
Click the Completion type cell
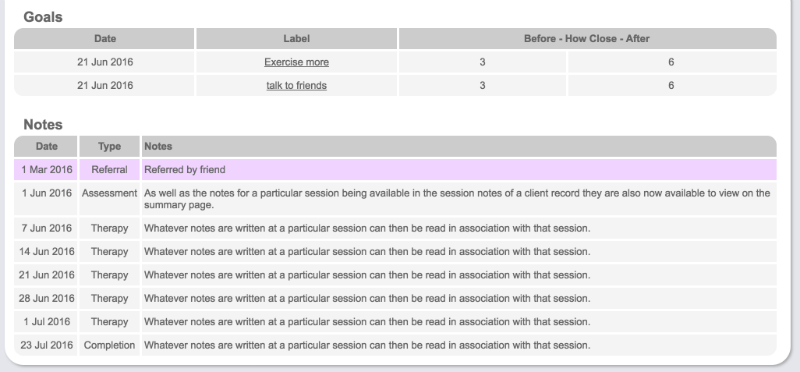coord(109,345)
